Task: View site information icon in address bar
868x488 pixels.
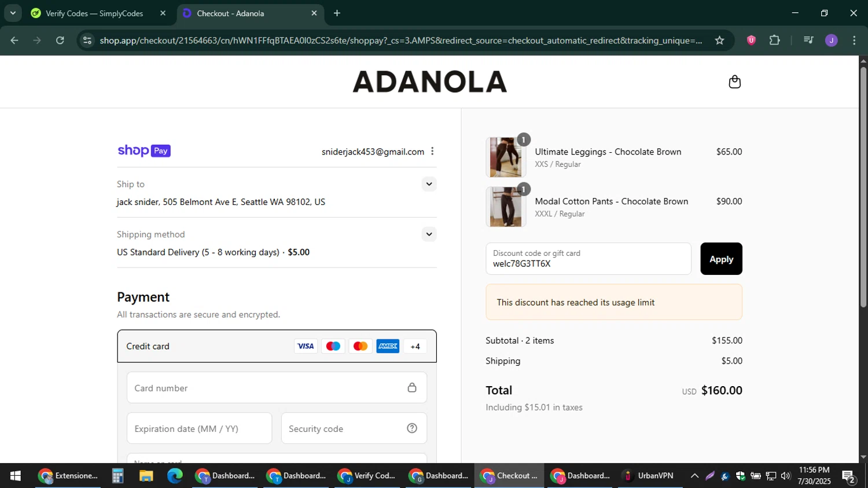Action: (87, 40)
